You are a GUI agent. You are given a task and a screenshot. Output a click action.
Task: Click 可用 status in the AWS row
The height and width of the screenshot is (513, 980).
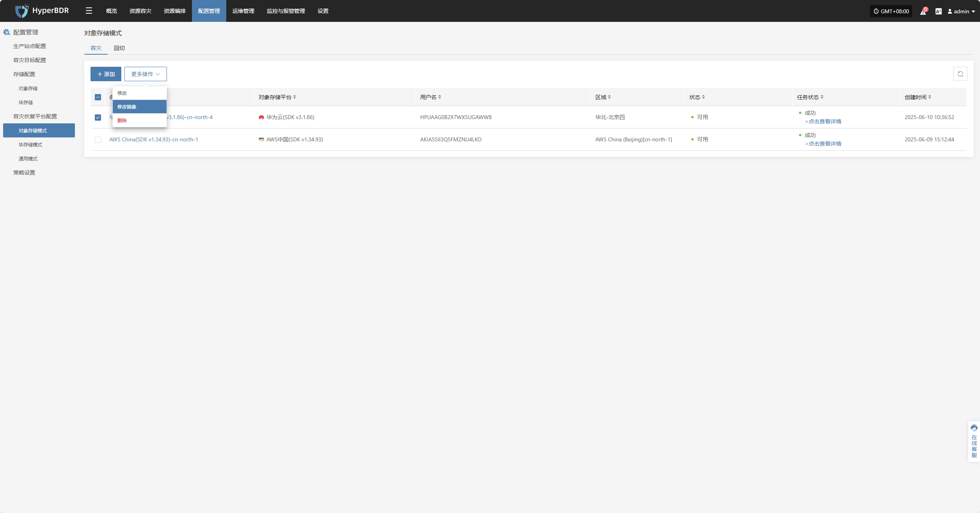[702, 139]
